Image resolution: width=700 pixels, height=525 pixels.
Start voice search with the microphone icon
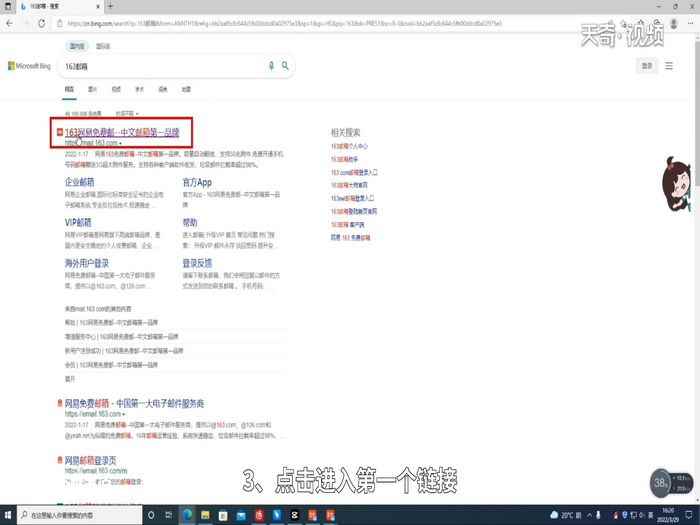click(x=271, y=66)
